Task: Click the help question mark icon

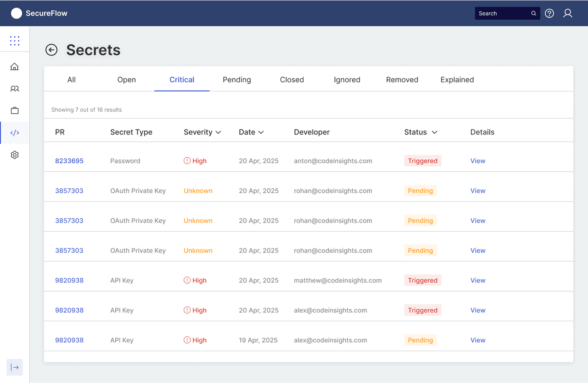Action: pyautogui.click(x=549, y=13)
